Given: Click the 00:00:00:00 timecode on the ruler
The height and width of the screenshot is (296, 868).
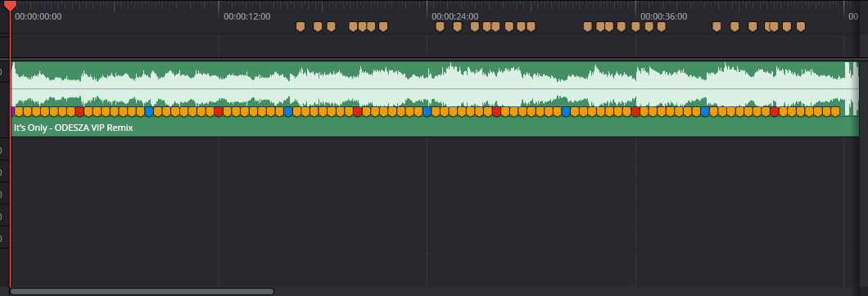Looking at the screenshot, I should coord(38,16).
